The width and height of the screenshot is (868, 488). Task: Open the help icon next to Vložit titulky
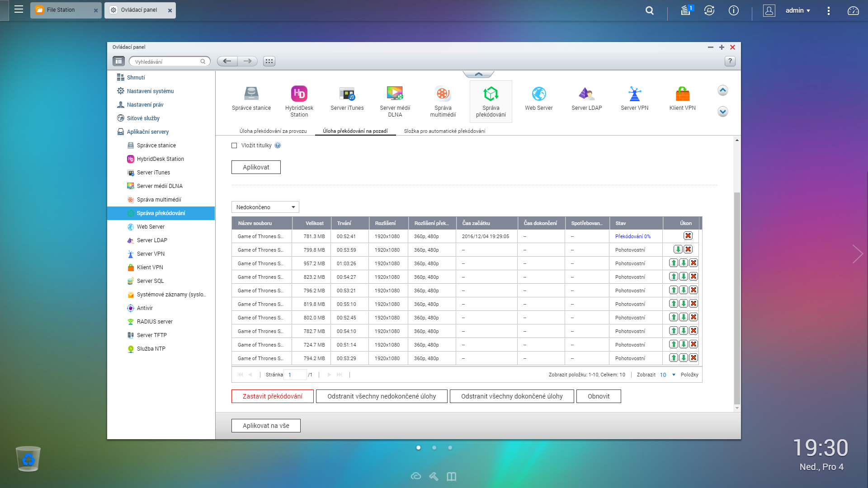coord(278,145)
